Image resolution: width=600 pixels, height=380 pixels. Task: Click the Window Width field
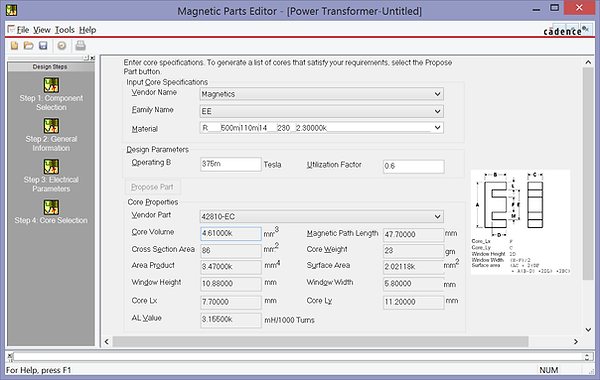pyautogui.click(x=414, y=284)
